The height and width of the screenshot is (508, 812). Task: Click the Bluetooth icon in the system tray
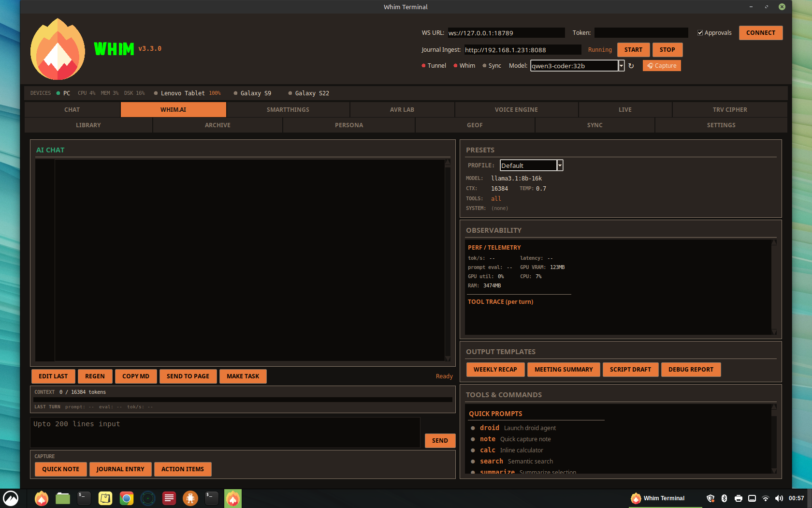tap(724, 498)
